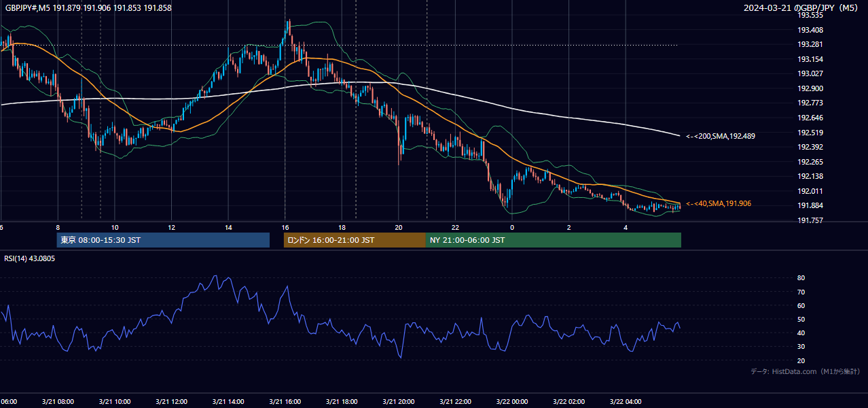
Task: Click the bottom date label 3/22 00:00
Action: [x=512, y=401]
